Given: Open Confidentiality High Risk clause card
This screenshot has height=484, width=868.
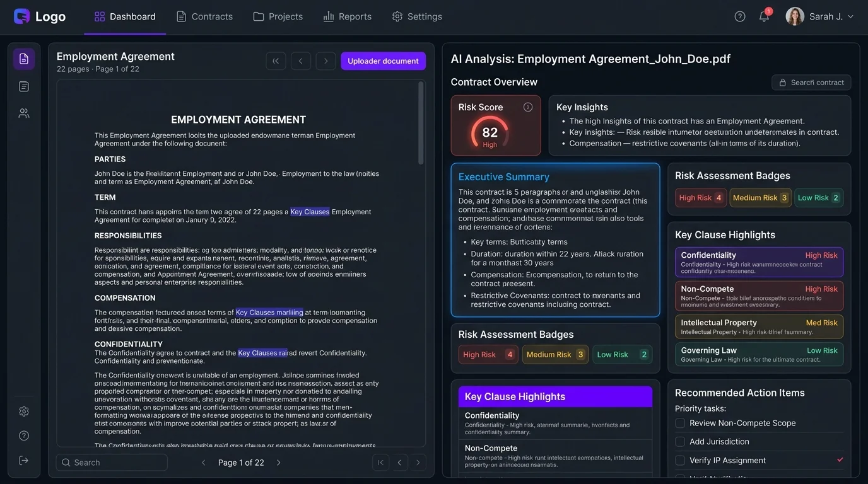Looking at the screenshot, I should (x=759, y=262).
